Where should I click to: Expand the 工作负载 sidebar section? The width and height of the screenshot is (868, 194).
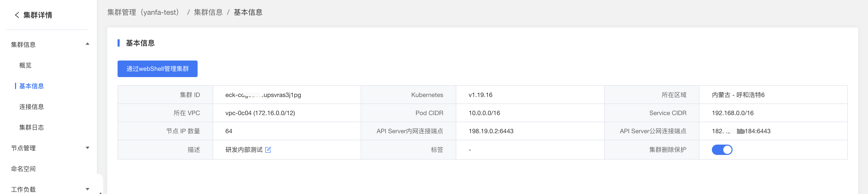pos(87,189)
